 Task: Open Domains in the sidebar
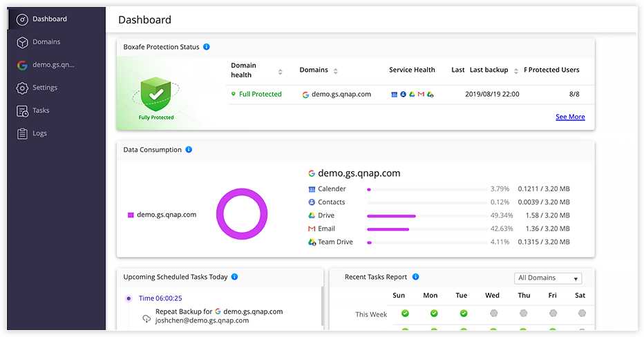46,42
